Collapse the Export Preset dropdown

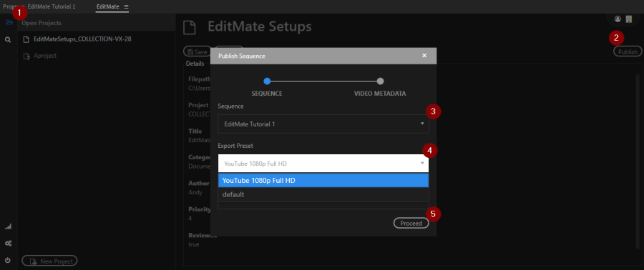click(422, 163)
